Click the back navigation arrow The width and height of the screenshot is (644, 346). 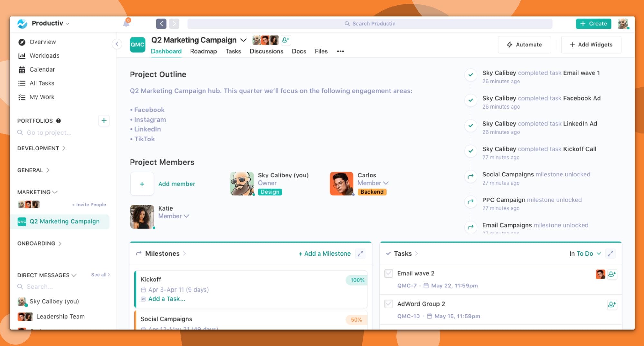point(161,24)
